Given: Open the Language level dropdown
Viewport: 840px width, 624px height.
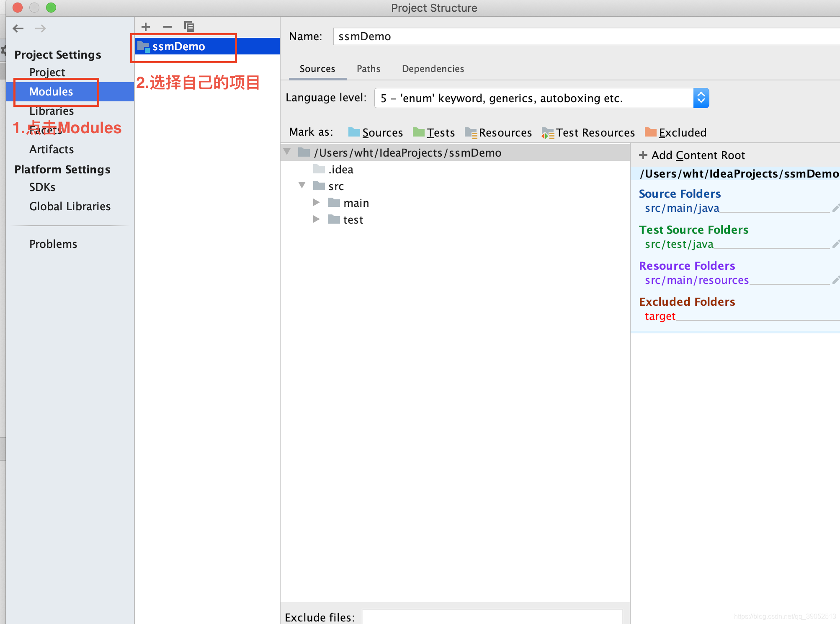Looking at the screenshot, I should click(x=701, y=98).
